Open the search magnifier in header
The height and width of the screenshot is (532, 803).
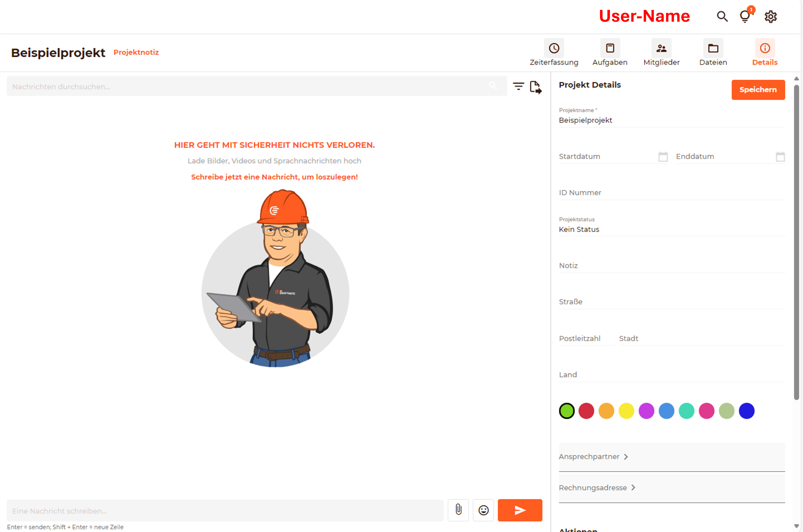coord(722,16)
